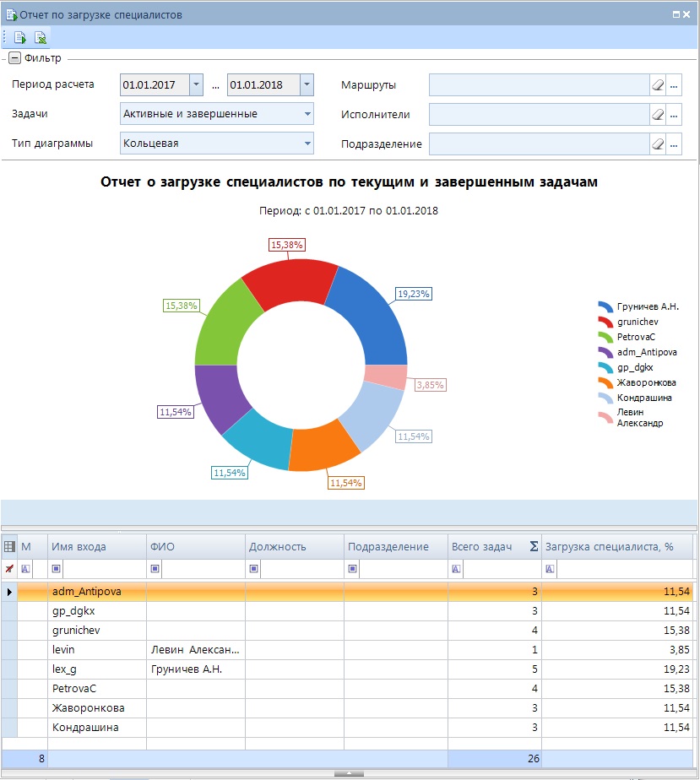Open the Маршруты selection ellipsis button

tap(674, 85)
